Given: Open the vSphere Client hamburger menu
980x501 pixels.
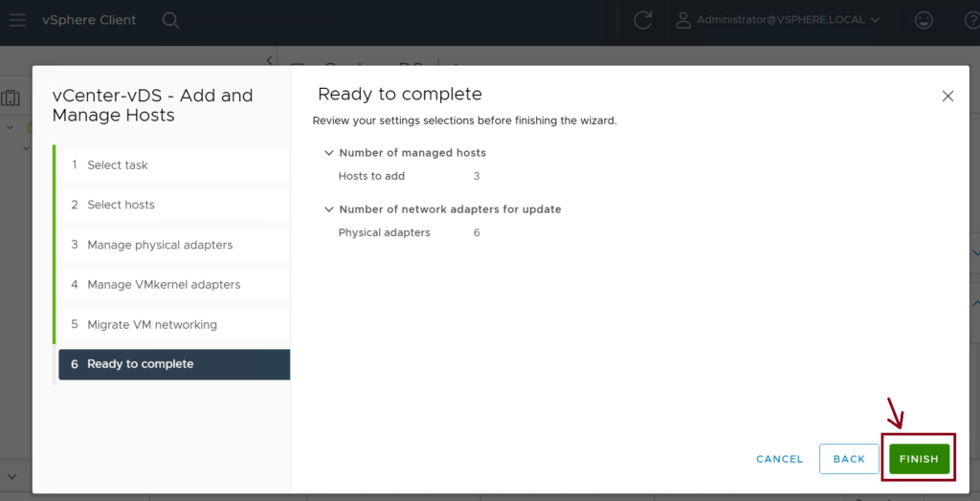Looking at the screenshot, I should (17, 20).
